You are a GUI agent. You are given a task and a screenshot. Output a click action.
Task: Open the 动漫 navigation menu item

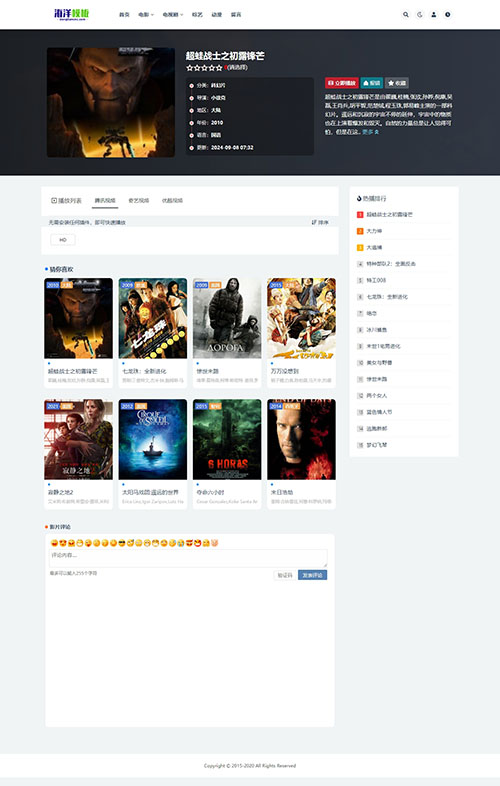pos(217,15)
